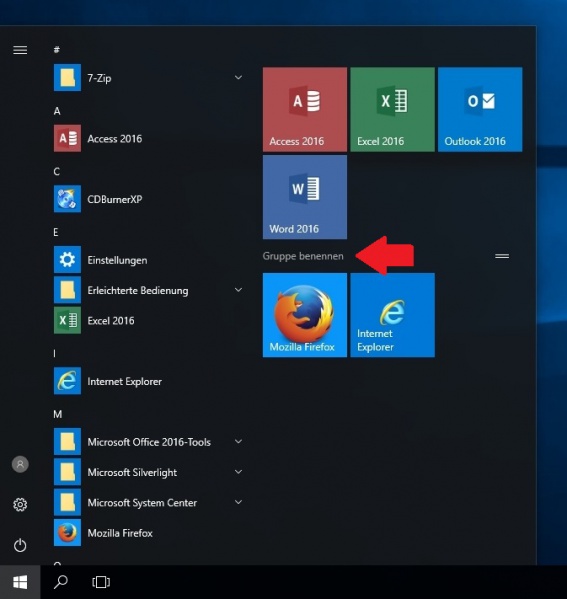Click the 'I' letter header
567x599 pixels.
coord(55,353)
